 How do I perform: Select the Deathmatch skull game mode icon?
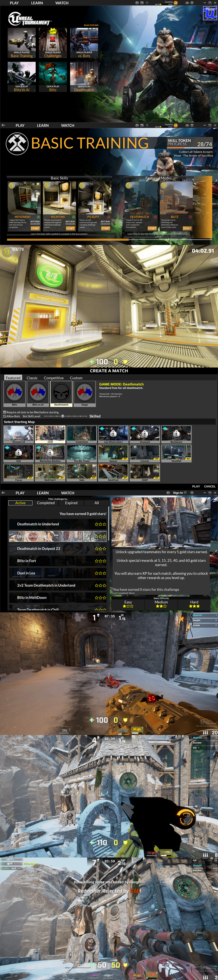pos(61,394)
